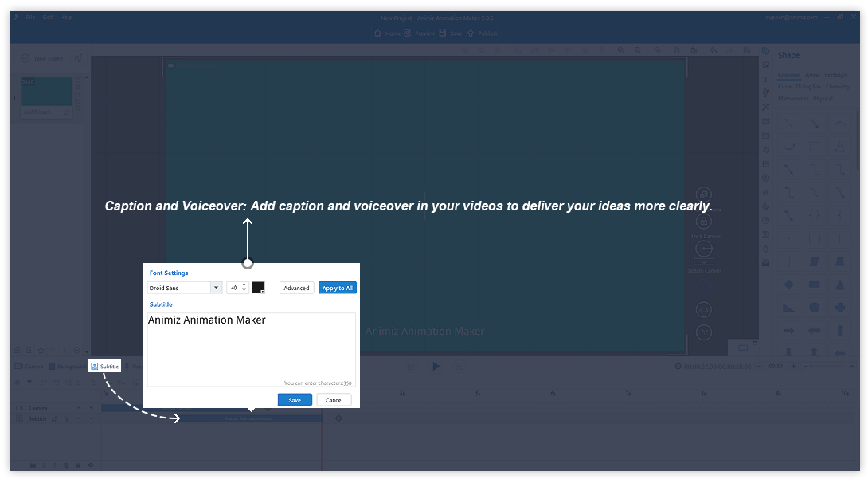The height and width of the screenshot is (483, 868).
Task: Click the Advanced font settings button
Action: pyautogui.click(x=296, y=288)
